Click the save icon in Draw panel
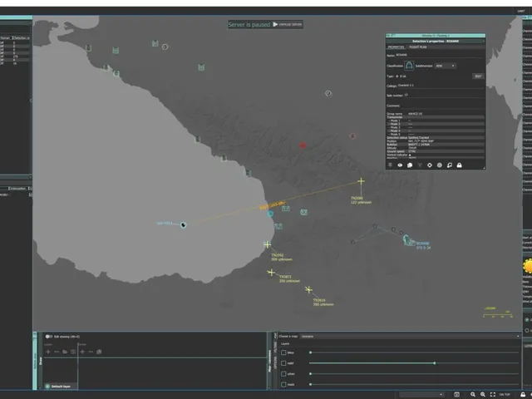Screen dimensions: 532x399 point(73,352)
